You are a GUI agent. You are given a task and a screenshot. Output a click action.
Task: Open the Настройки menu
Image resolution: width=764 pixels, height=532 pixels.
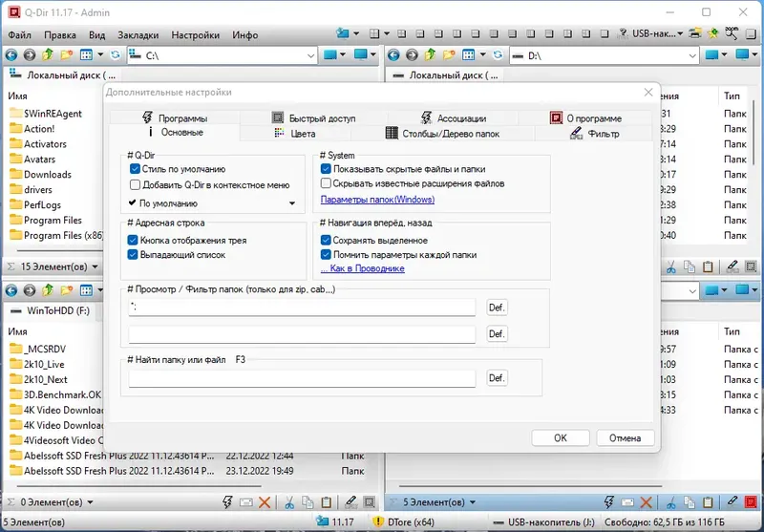[x=196, y=35]
